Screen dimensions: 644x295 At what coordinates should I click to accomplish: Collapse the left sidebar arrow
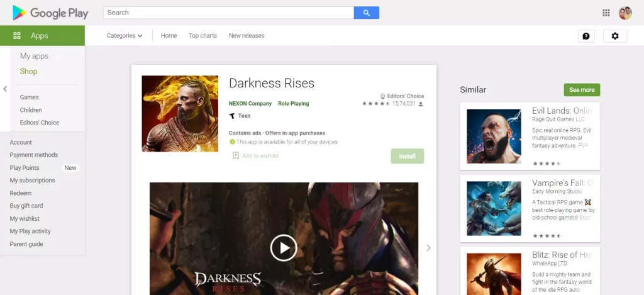(5, 89)
